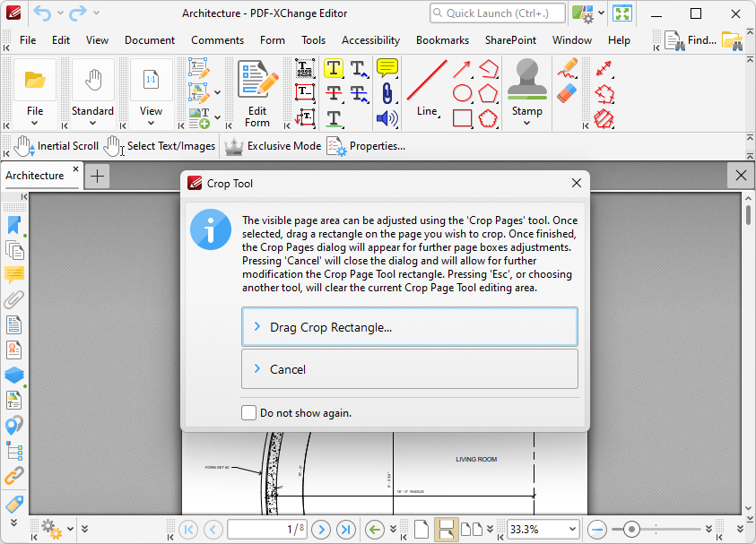The height and width of the screenshot is (544, 756).
Task: Expand the UI options dropdown in title bar
Action: 601,13
